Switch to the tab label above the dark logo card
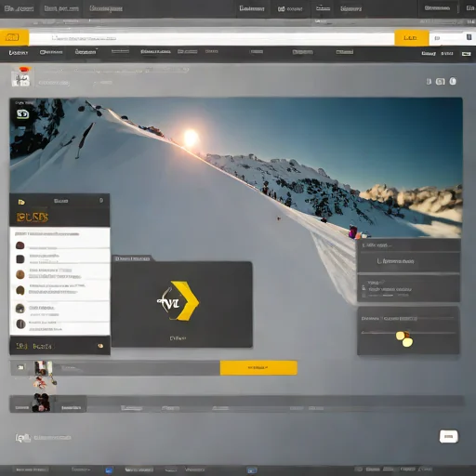 pos(132,258)
